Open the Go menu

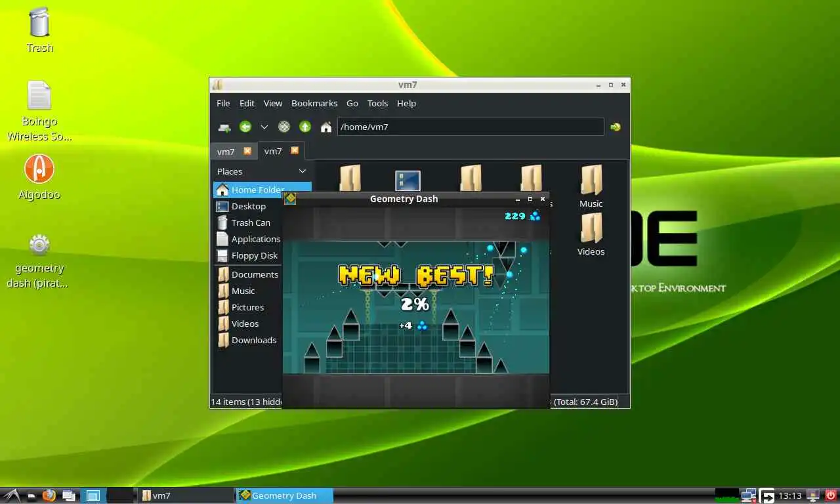click(x=352, y=103)
